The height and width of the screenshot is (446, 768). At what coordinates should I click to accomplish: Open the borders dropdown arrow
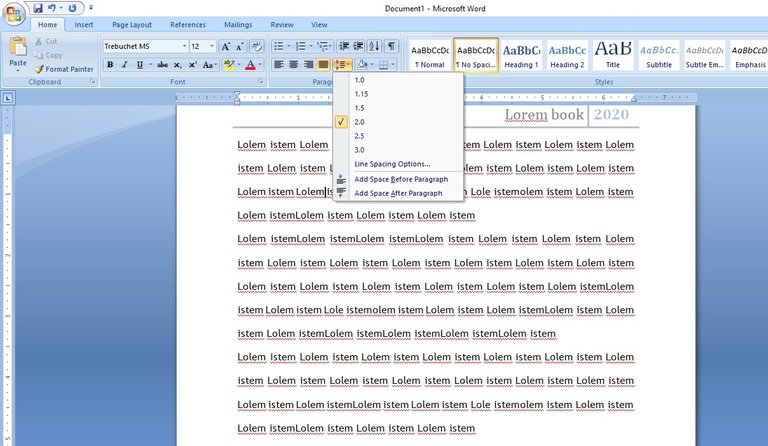click(393, 65)
